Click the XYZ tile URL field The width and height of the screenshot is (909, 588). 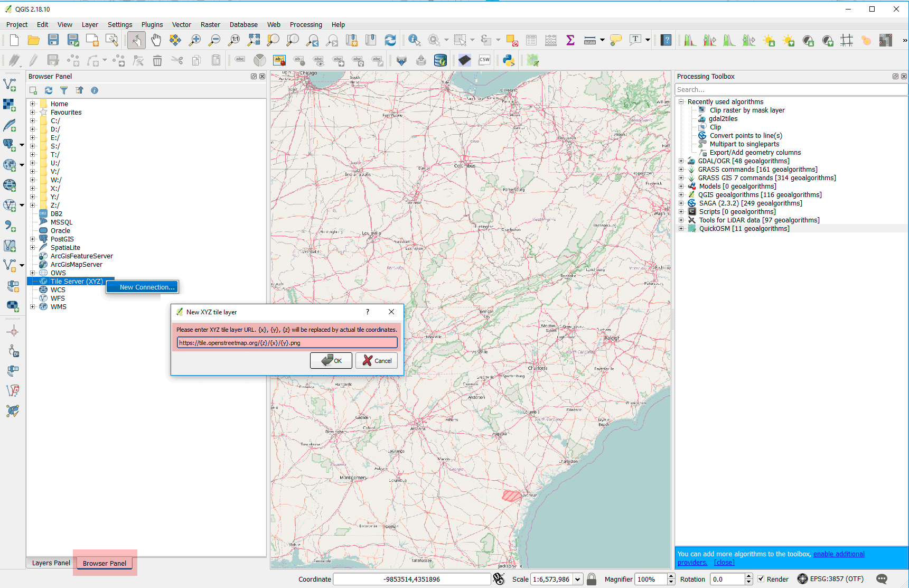click(x=287, y=343)
